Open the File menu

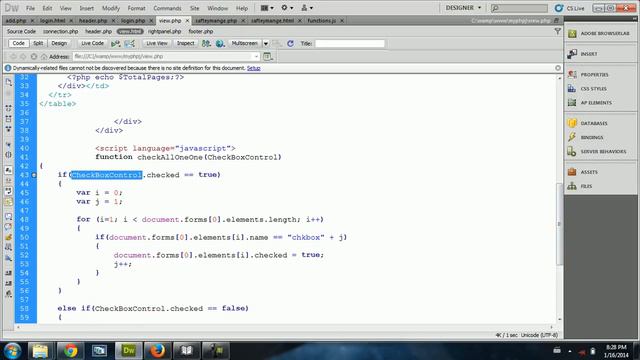pos(30,8)
